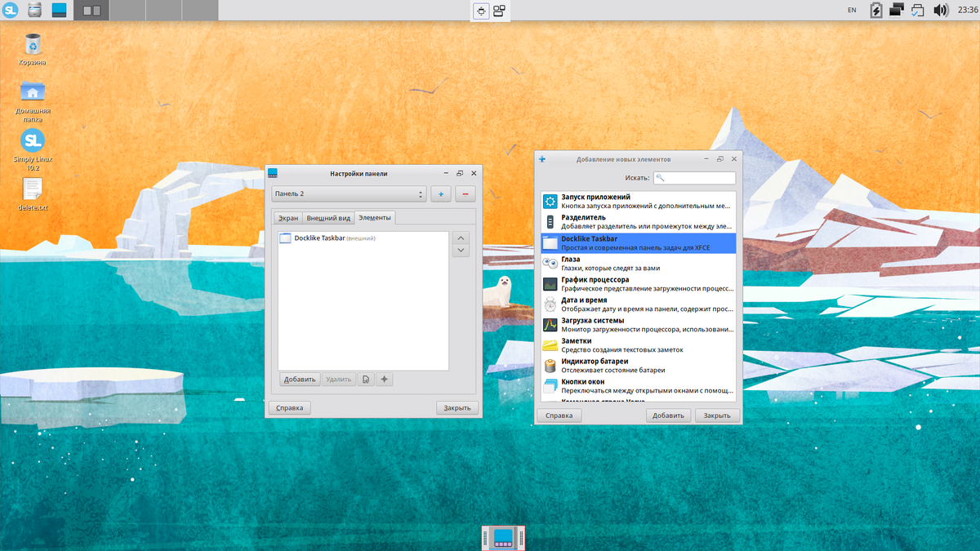Open selected item's properties icon button
980x551 pixels.
tap(366, 380)
